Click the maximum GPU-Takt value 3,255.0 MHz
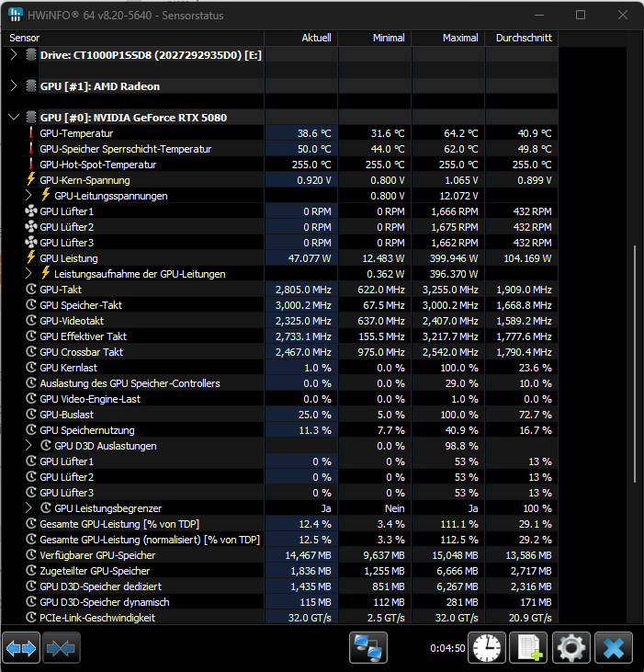 click(450, 290)
